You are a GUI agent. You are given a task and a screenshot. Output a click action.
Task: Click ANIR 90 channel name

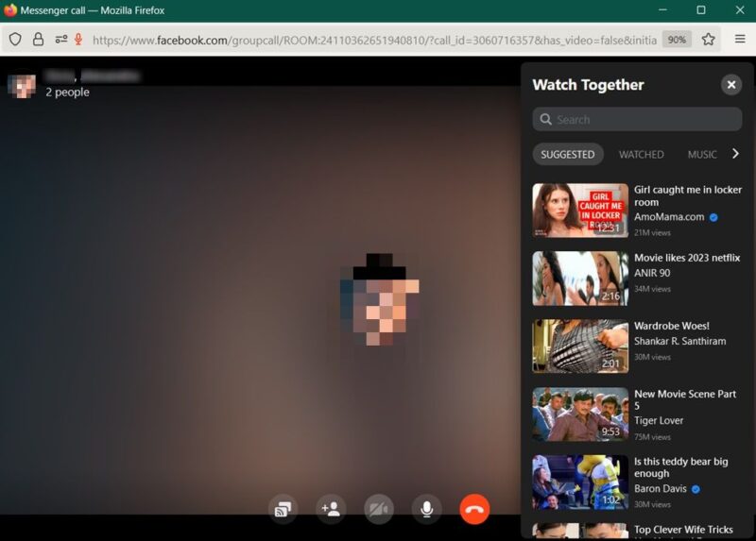pyautogui.click(x=652, y=273)
